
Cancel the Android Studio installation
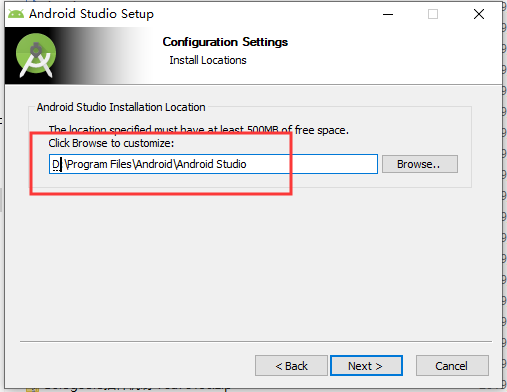tap(452, 366)
